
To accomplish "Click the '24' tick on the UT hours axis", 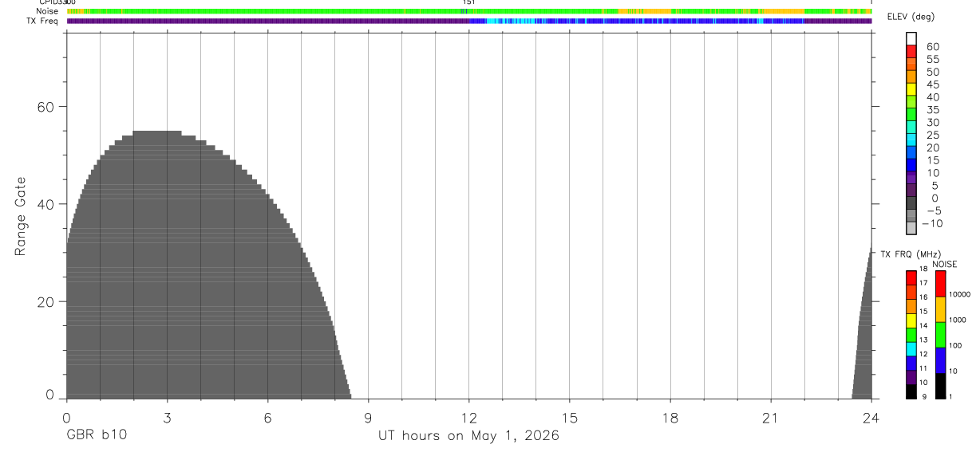I will point(871,419).
